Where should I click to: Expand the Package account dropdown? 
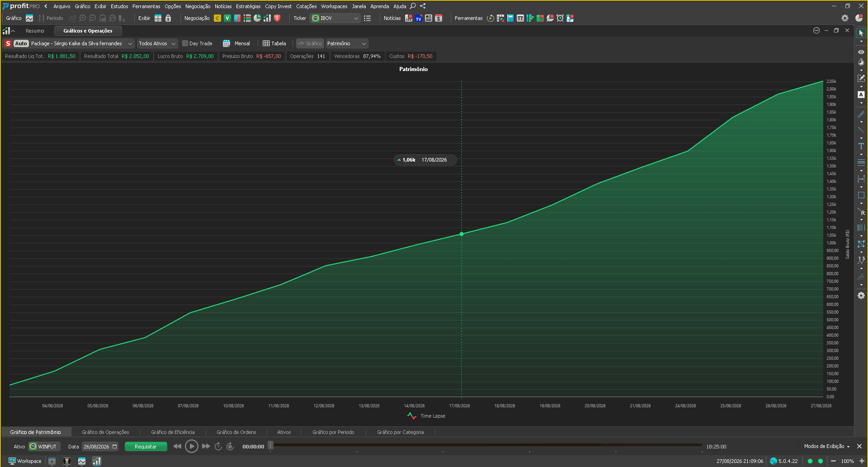[x=130, y=43]
